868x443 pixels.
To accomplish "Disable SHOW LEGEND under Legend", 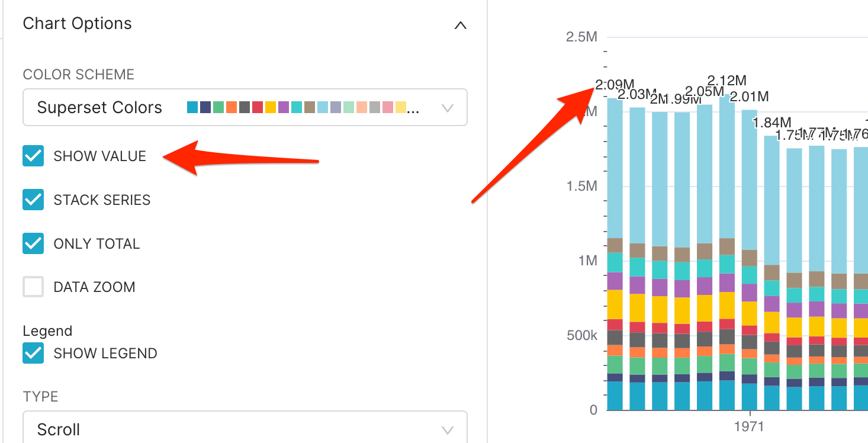I will (x=33, y=353).
